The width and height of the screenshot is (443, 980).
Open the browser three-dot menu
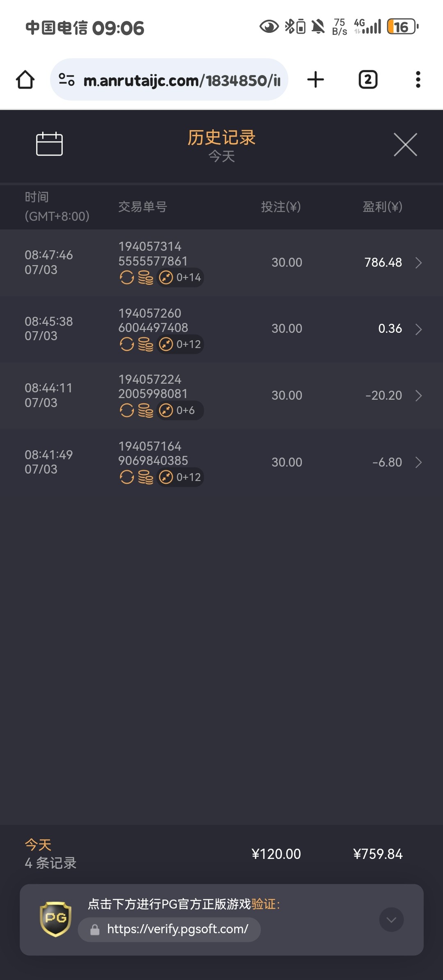coord(418,80)
